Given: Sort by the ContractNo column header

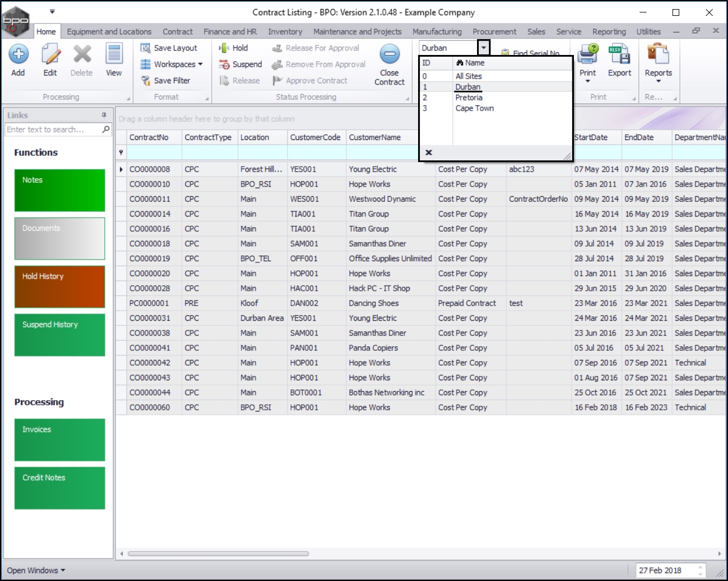Looking at the screenshot, I should click(x=155, y=138).
